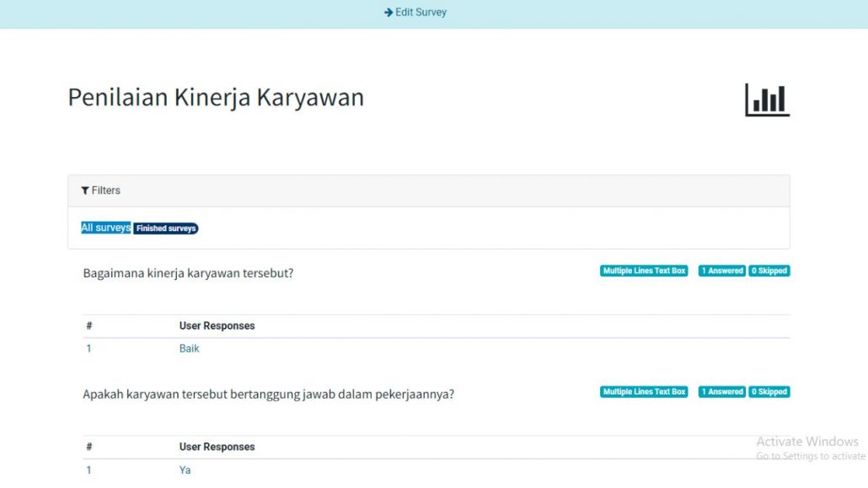Click Multiple Lines Text Box badge for kinerja question
The height and width of the screenshot is (488, 868).
pos(644,271)
